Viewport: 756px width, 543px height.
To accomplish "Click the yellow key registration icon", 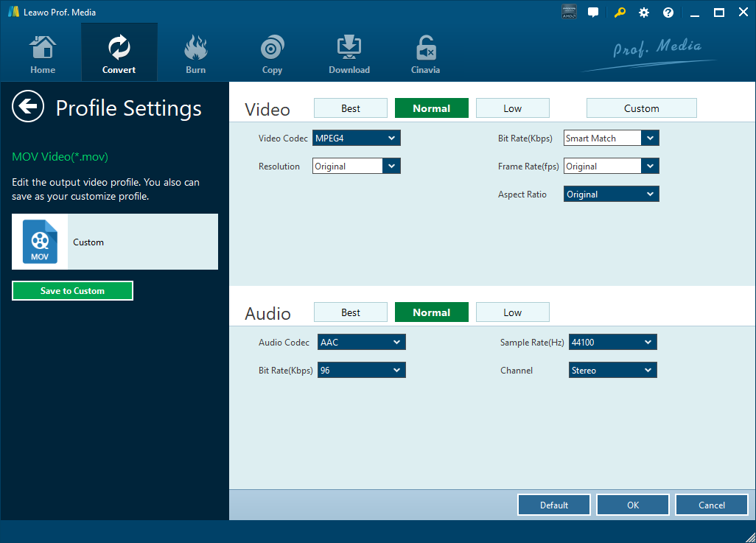I will pos(620,13).
